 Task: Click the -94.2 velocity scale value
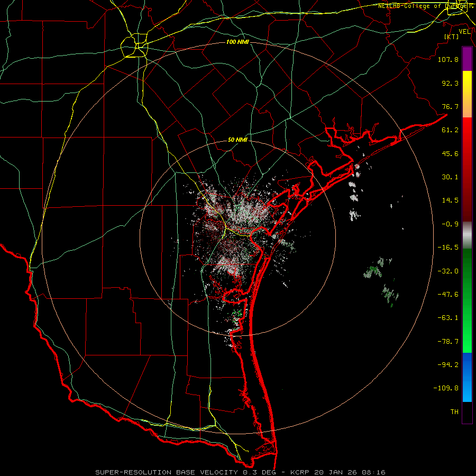pyautogui.click(x=448, y=365)
